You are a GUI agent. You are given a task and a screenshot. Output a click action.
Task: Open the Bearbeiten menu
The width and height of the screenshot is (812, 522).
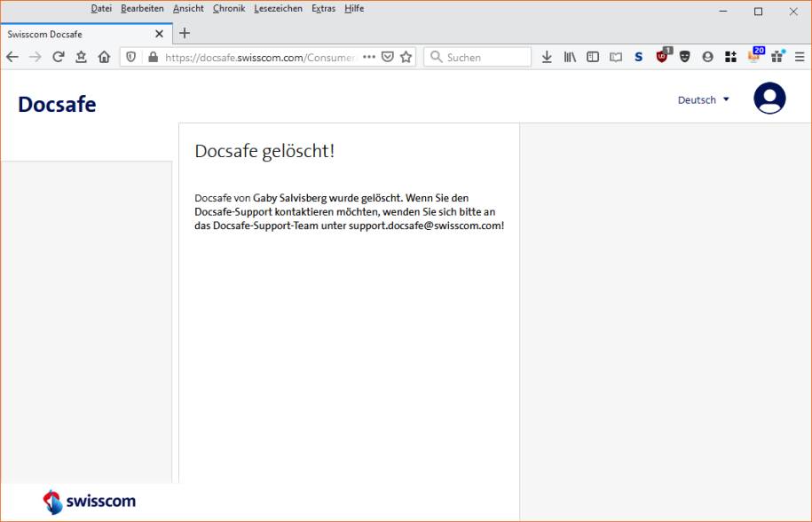tap(142, 8)
